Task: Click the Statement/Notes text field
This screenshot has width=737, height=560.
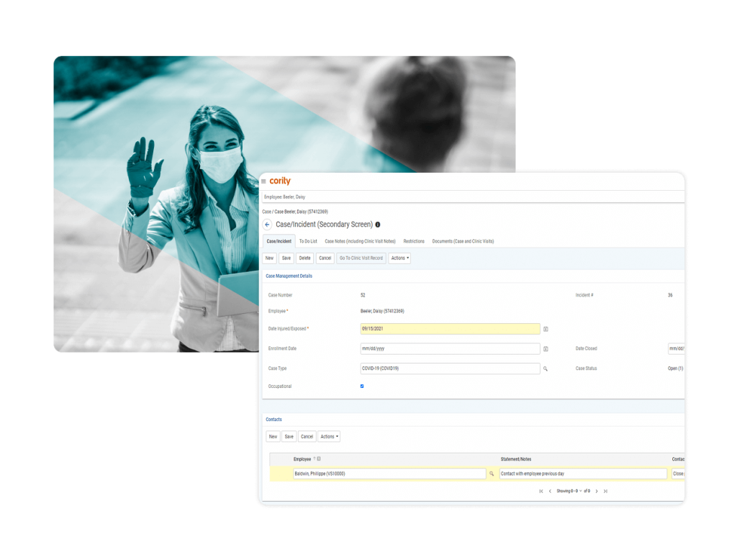Action: [x=583, y=474]
